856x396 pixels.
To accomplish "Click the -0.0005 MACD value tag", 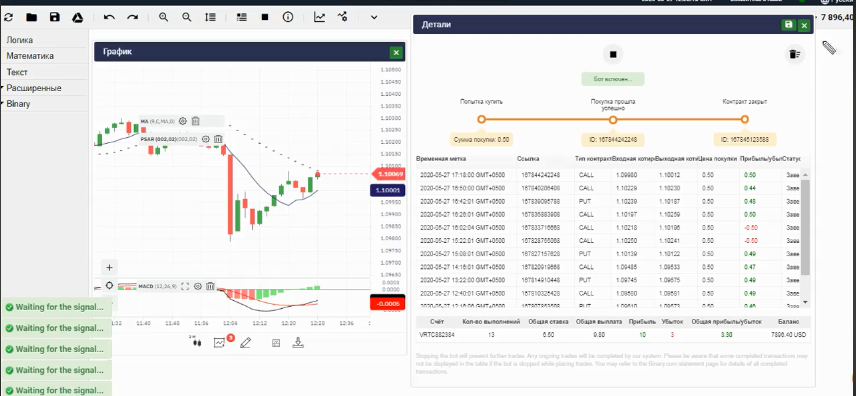I will [x=388, y=303].
